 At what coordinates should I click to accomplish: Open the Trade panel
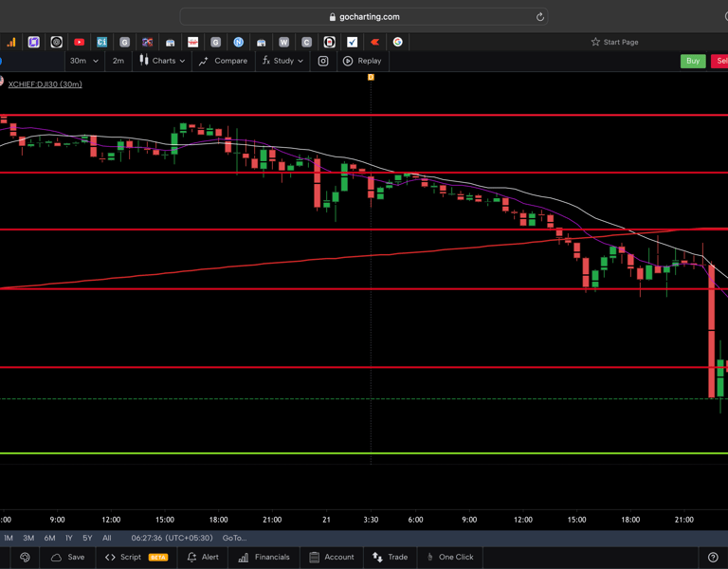(390, 557)
